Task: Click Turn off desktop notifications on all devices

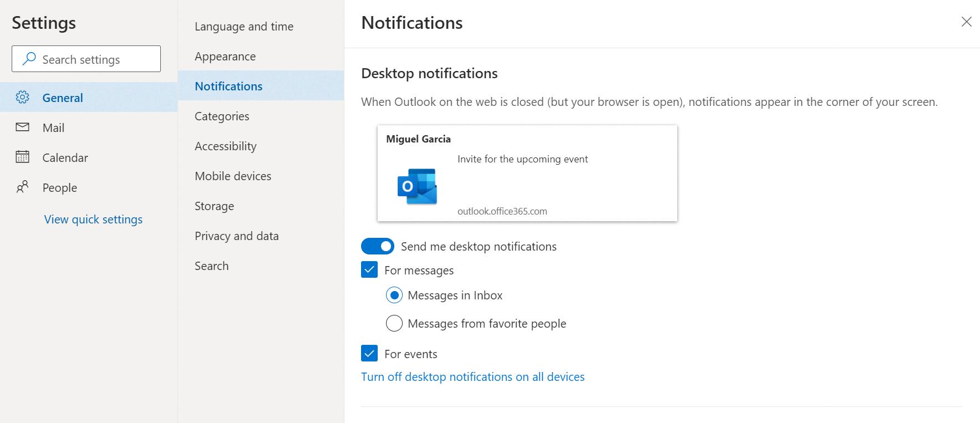Action: [473, 376]
